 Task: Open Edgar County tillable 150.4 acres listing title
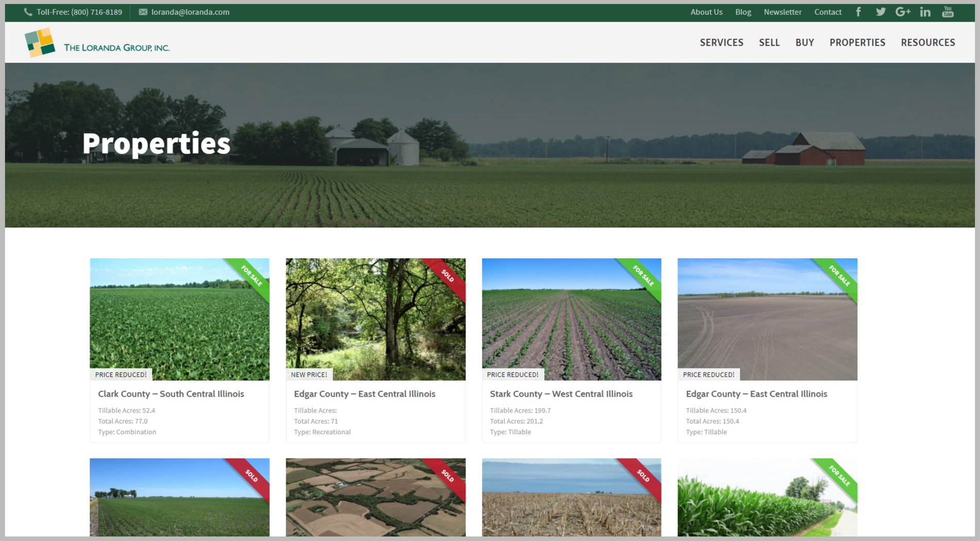pyautogui.click(x=757, y=394)
